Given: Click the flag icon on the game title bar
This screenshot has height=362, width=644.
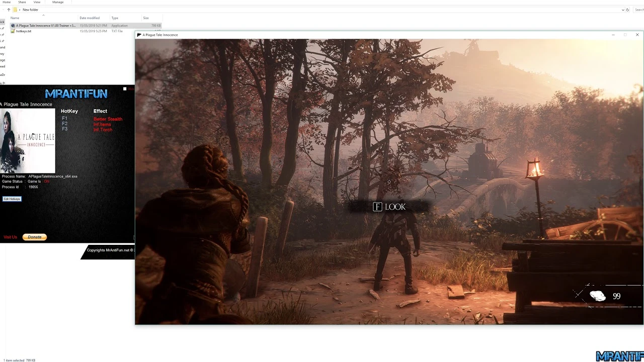Looking at the screenshot, I should 139,35.
